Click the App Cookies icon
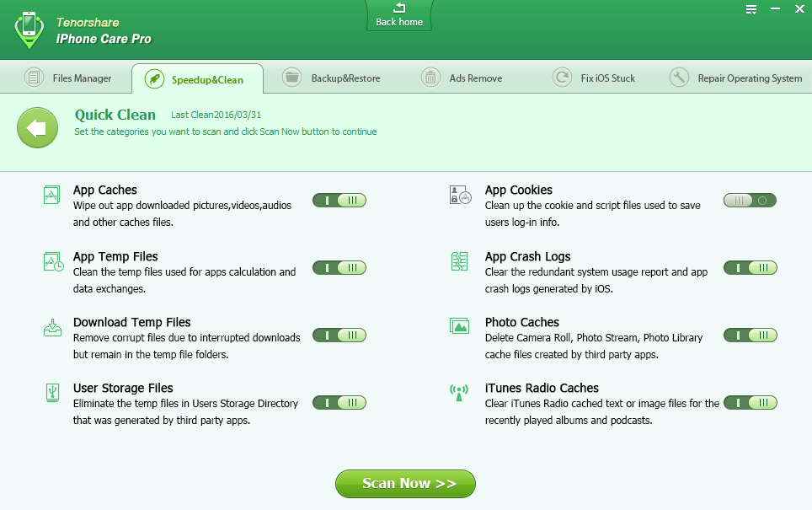The width and height of the screenshot is (812, 510). (459, 196)
